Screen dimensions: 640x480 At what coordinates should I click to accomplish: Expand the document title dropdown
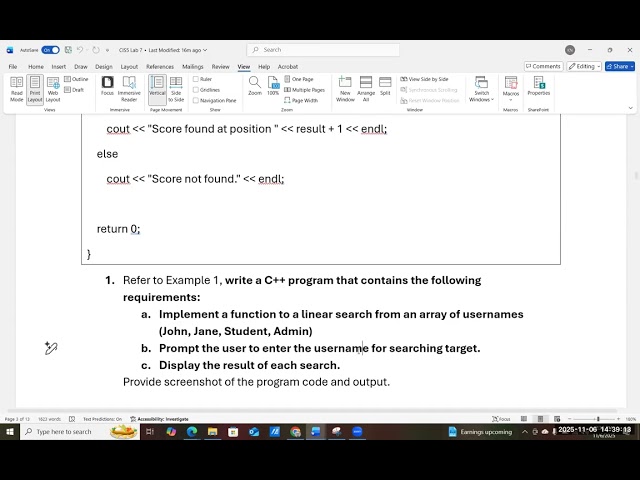(x=205, y=50)
